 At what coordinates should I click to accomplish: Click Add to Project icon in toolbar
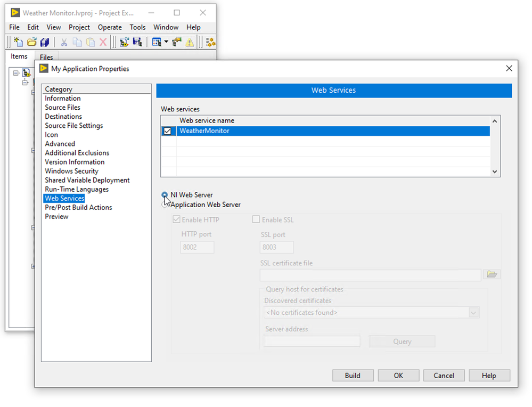coord(124,42)
